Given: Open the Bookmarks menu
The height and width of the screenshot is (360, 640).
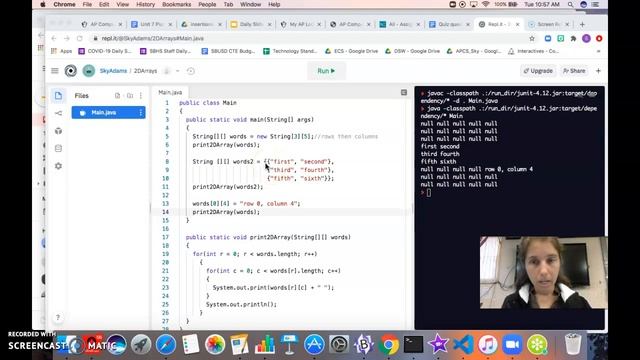Looking at the screenshot, I should 176,4.
